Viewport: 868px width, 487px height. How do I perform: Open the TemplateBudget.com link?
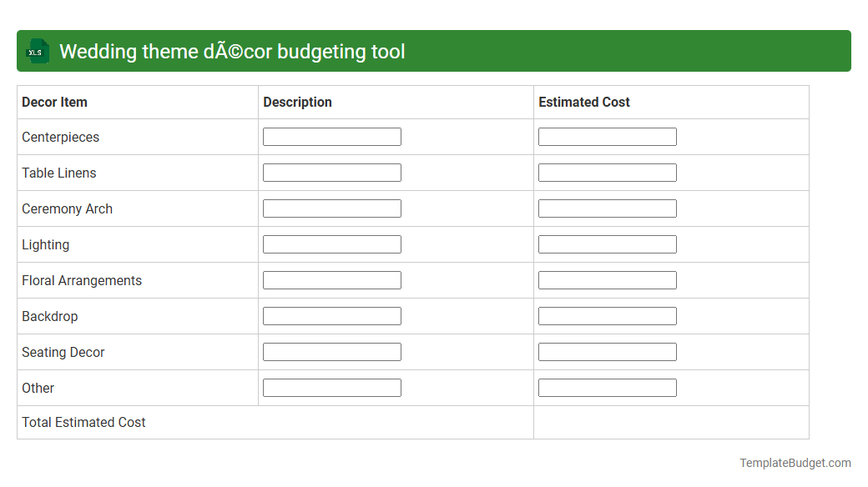click(x=796, y=461)
